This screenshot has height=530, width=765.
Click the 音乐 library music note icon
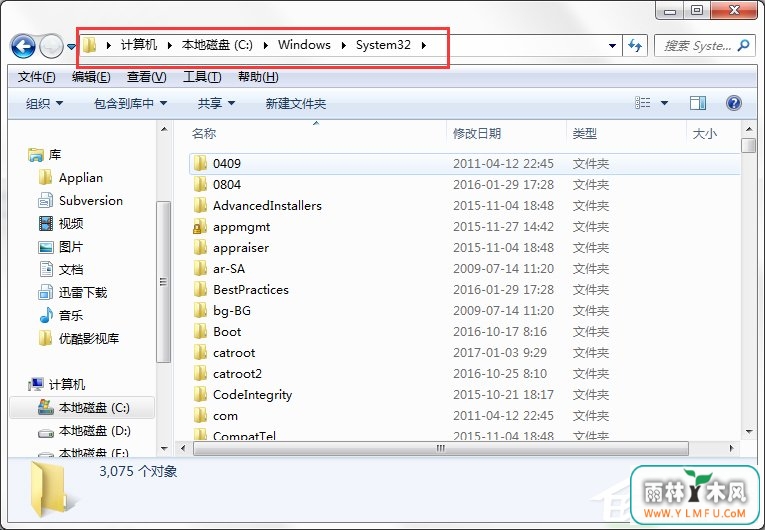(46, 315)
